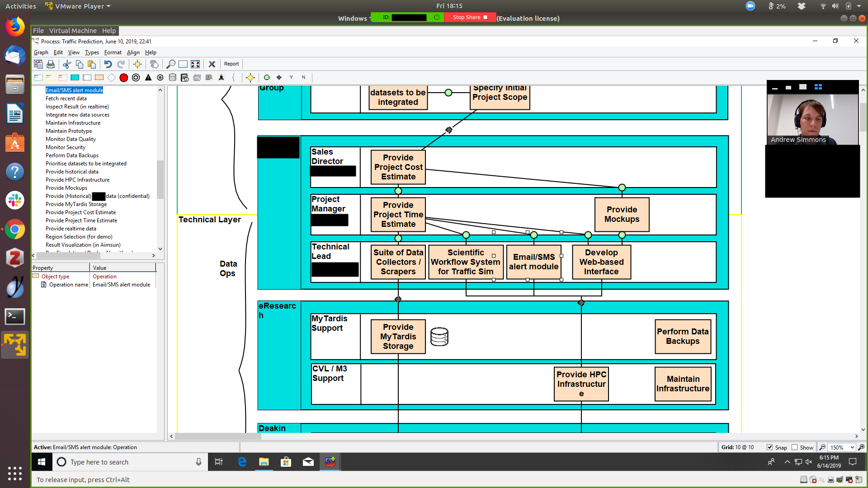Viewport: 868px width, 488px height.
Task: Select Monitor Data Quality in list
Action: click(71, 139)
